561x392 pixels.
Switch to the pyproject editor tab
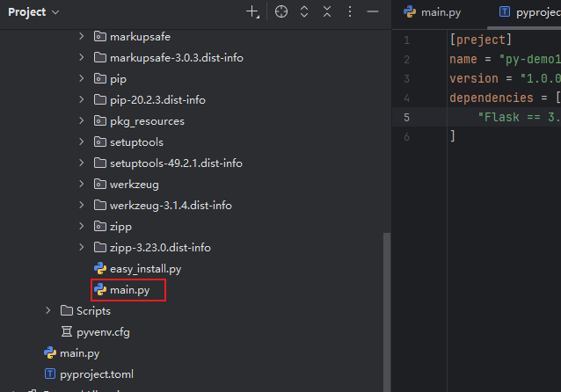(x=528, y=12)
